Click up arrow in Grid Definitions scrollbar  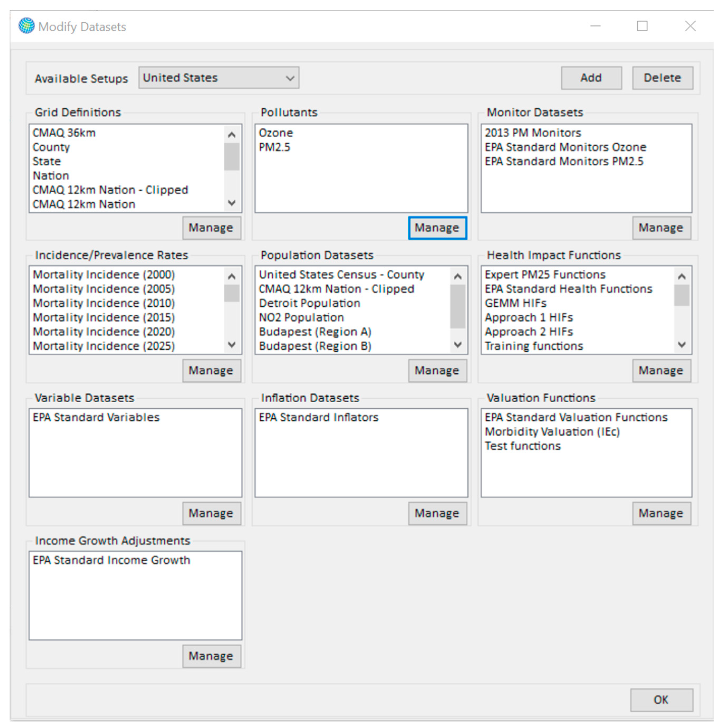click(x=232, y=134)
